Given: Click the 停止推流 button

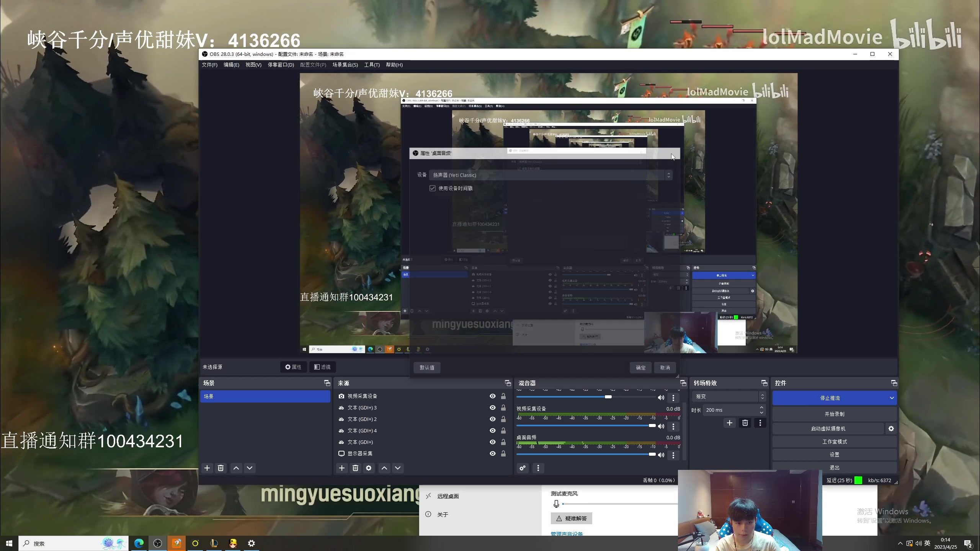Looking at the screenshot, I should click(830, 398).
